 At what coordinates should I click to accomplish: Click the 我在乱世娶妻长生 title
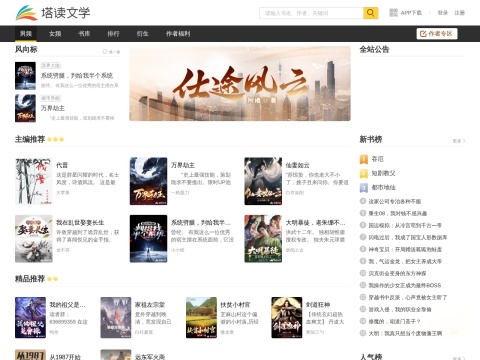point(80,223)
